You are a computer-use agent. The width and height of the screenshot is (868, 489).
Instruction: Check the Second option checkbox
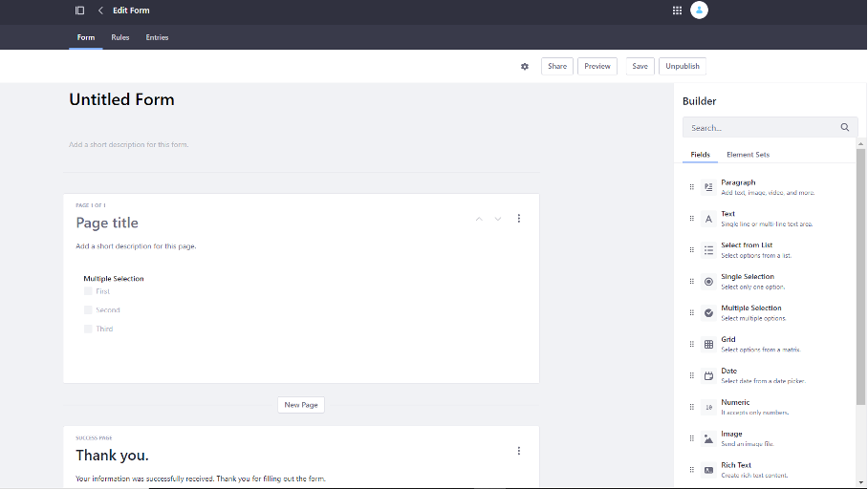(88, 309)
